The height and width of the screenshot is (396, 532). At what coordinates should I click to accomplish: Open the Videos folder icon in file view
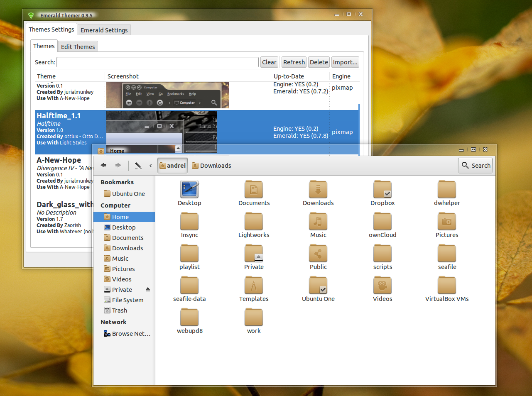pos(382,285)
